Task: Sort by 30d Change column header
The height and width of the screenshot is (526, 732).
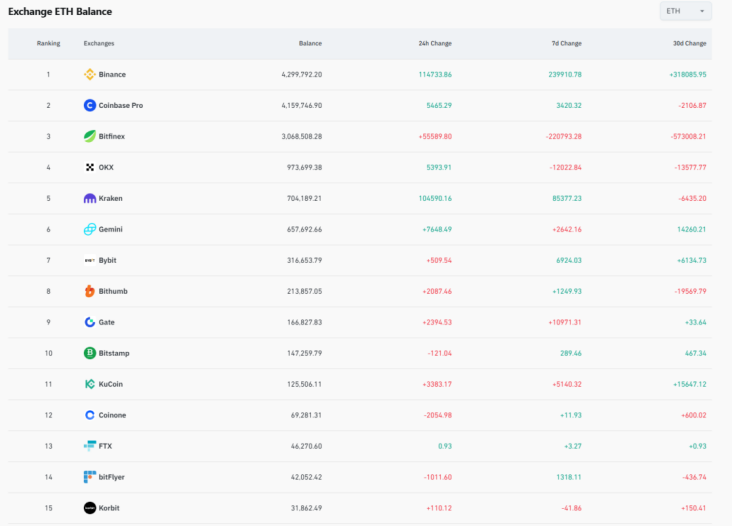Action: (x=689, y=44)
